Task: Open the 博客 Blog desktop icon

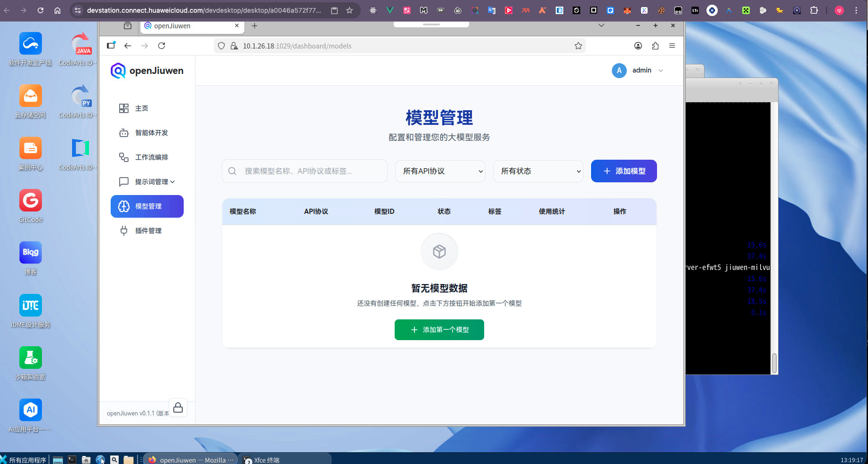Action: tap(31, 258)
